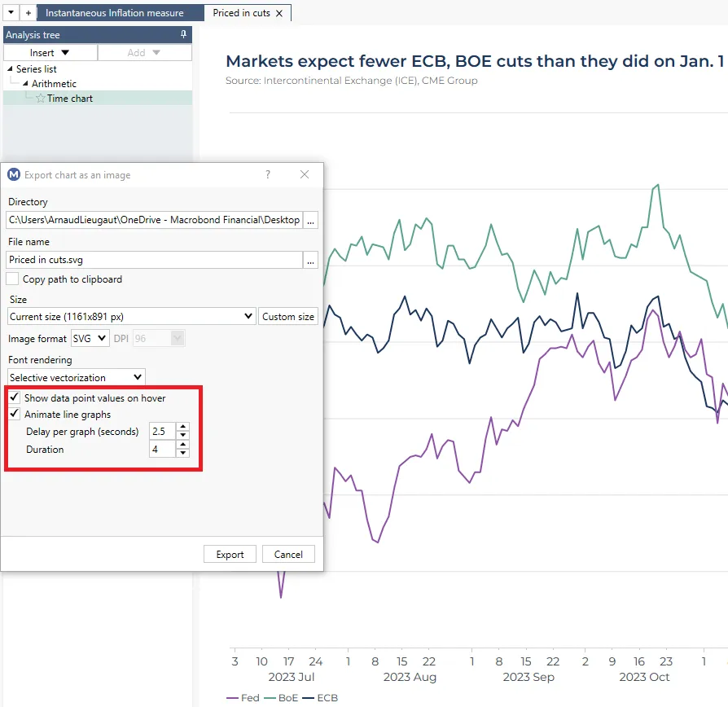
Task: Collapse the Arithmetic node
Action: [25, 84]
